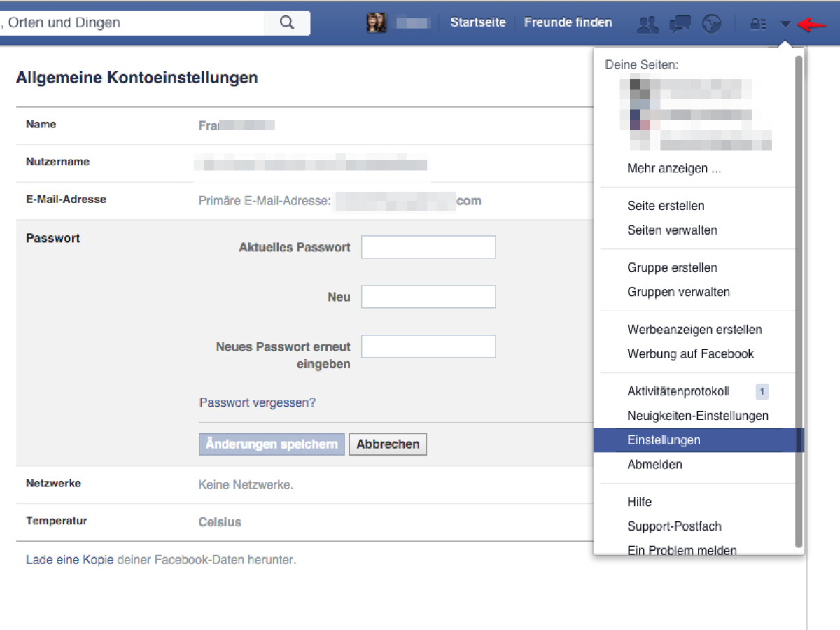This screenshot has width=840, height=630.
Task: Choose Gruppen verwalten
Action: 678,293
